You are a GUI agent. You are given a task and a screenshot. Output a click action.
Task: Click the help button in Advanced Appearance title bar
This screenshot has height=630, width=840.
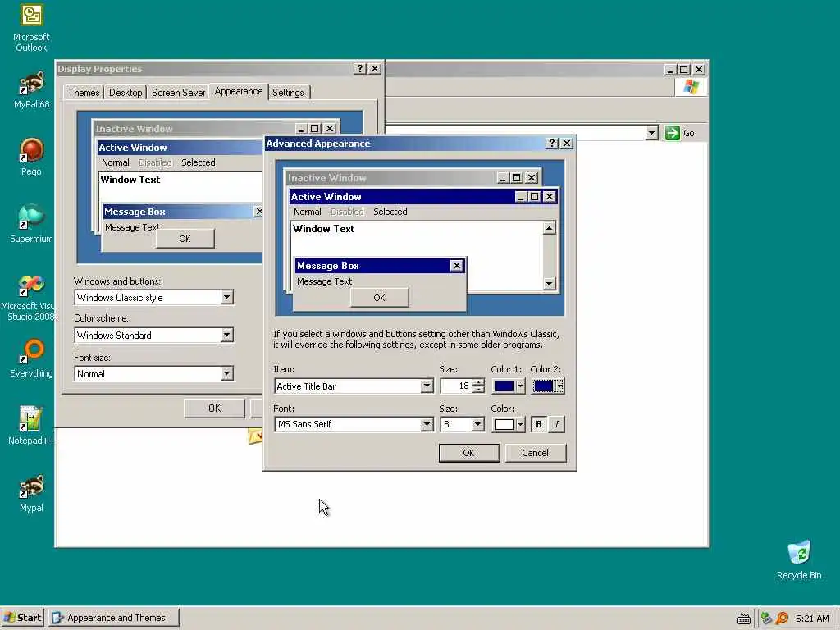tap(552, 143)
